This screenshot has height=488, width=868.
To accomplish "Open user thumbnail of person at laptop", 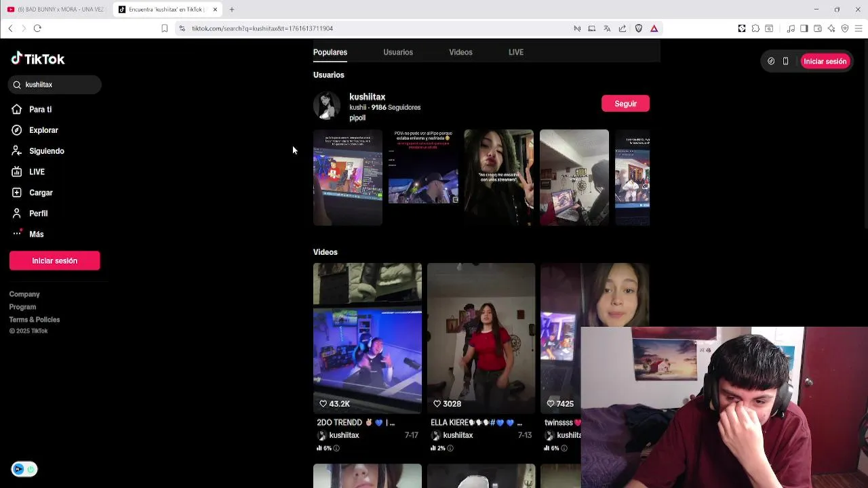I will (x=574, y=178).
